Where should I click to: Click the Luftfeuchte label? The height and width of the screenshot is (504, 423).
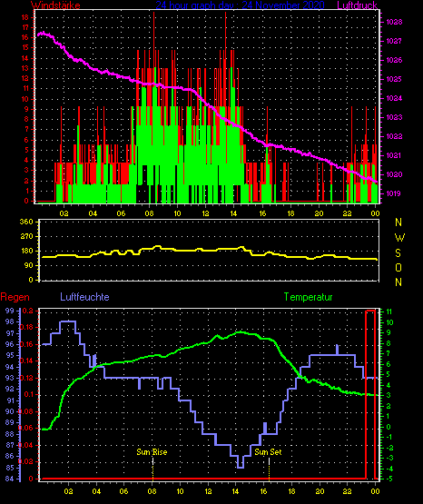coord(84,297)
